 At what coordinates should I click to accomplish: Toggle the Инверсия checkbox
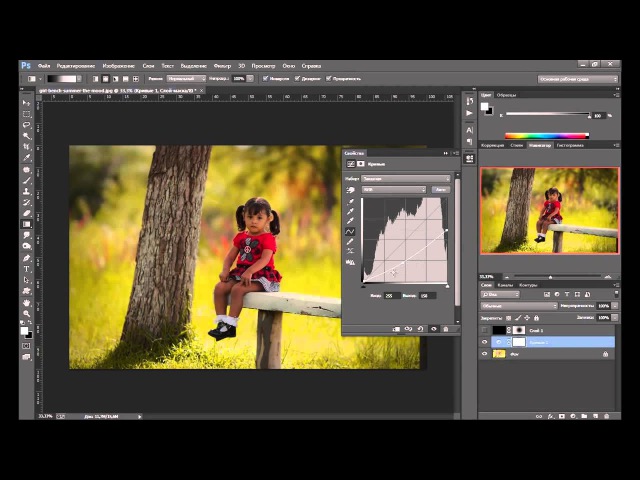tap(265, 78)
